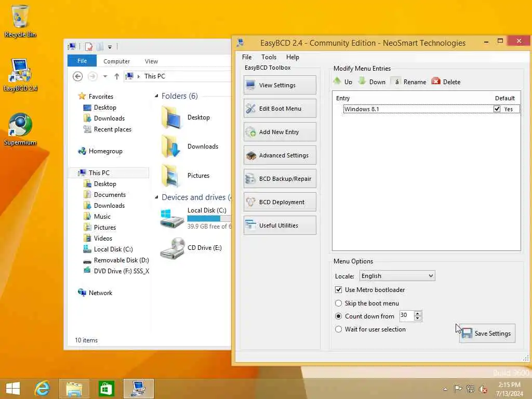Select the Desktop folder icon in content pane
The image size is (532, 399).
pos(171,117)
